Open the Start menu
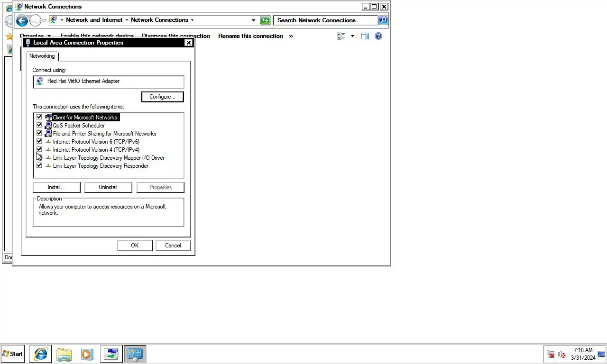This screenshot has width=607, height=364. click(13, 354)
